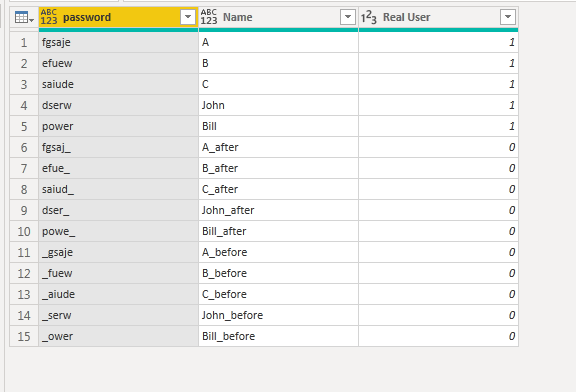Select row number 15 header

tap(24, 336)
